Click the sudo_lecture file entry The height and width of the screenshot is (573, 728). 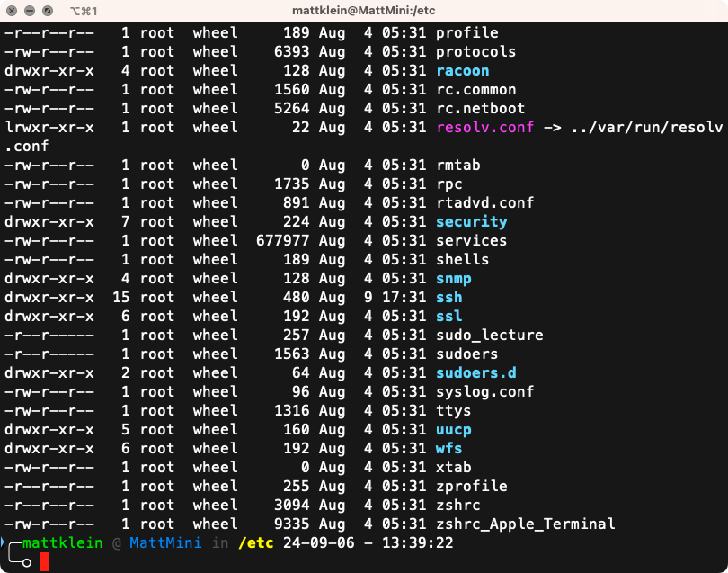coord(489,335)
